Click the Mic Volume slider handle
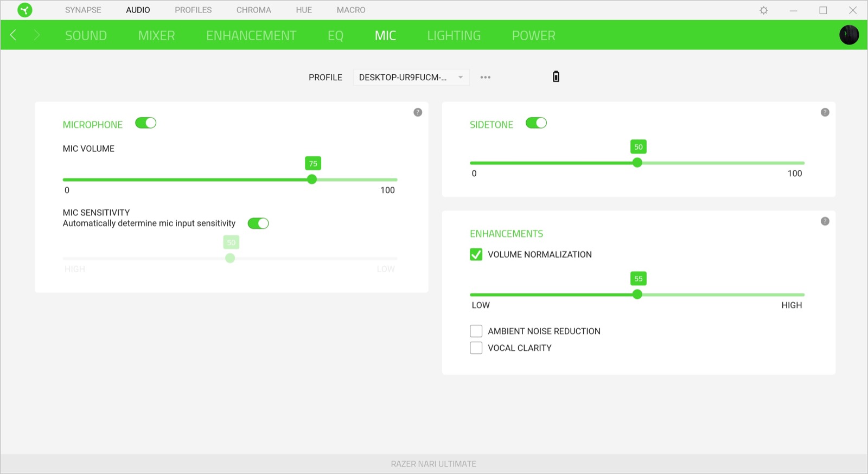The width and height of the screenshot is (868, 474). click(x=312, y=180)
